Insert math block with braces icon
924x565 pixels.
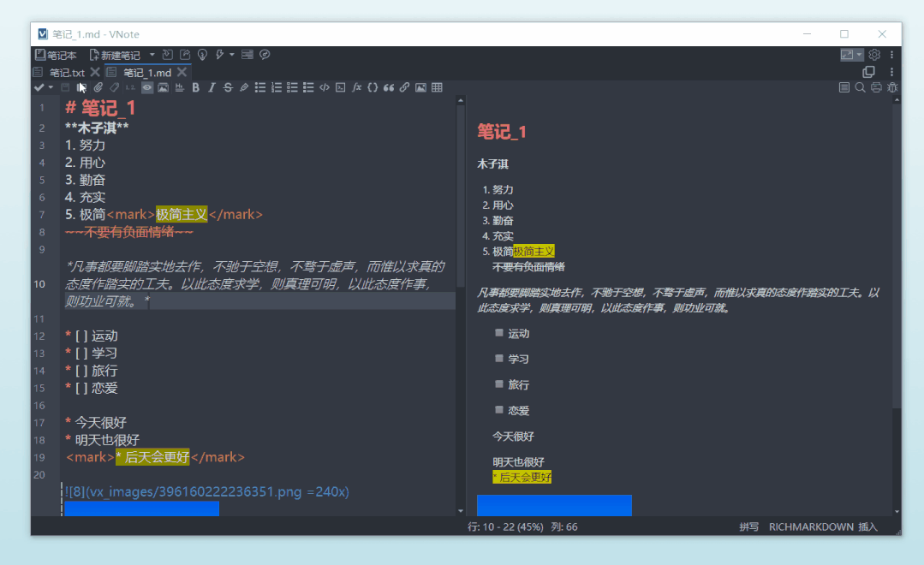click(373, 88)
